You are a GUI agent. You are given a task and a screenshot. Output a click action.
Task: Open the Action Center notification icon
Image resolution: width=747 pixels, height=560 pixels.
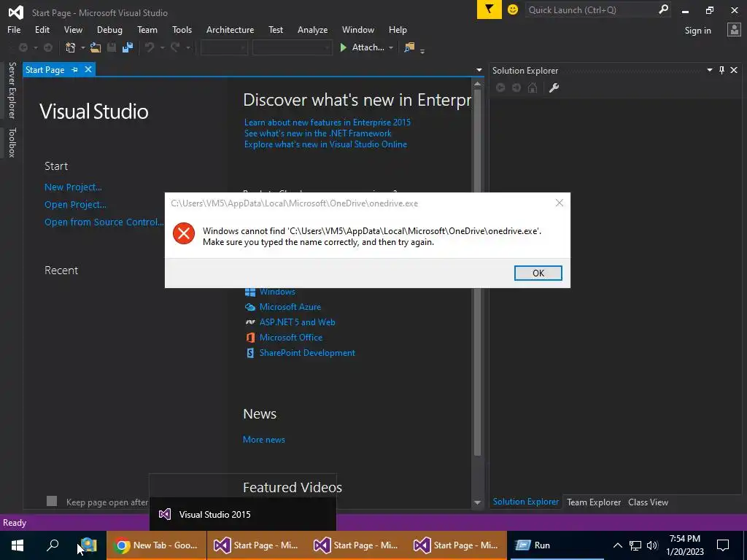coord(723,545)
